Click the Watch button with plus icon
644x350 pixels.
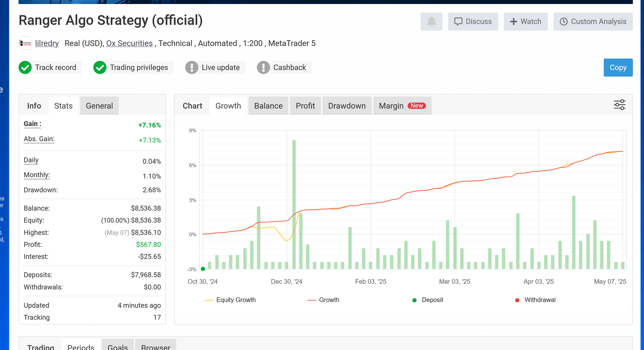[525, 22]
